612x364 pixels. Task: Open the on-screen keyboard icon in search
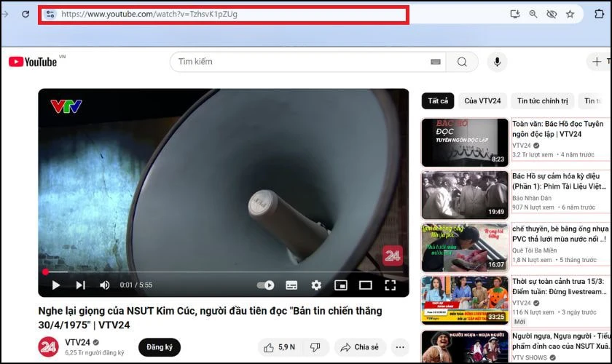coord(436,62)
